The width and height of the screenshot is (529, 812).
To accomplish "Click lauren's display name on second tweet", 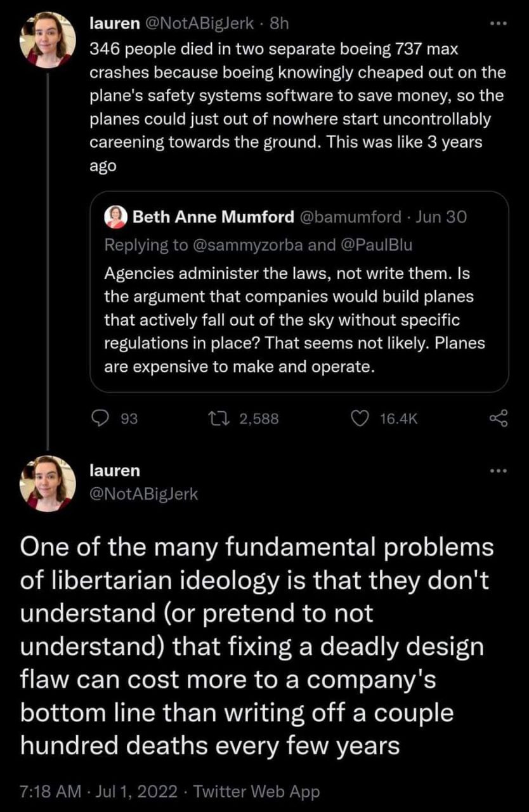I will click(x=115, y=471).
